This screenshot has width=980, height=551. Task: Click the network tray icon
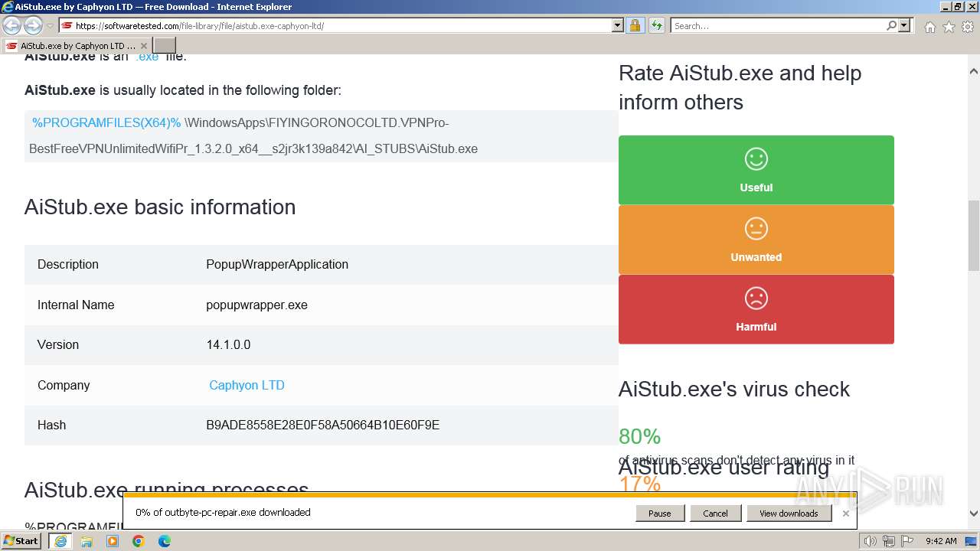tap(889, 541)
